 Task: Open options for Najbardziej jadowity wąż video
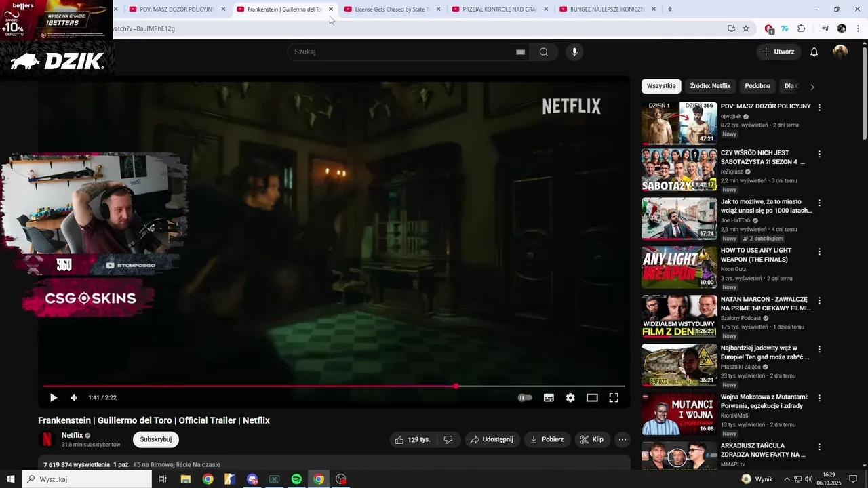coord(819,349)
